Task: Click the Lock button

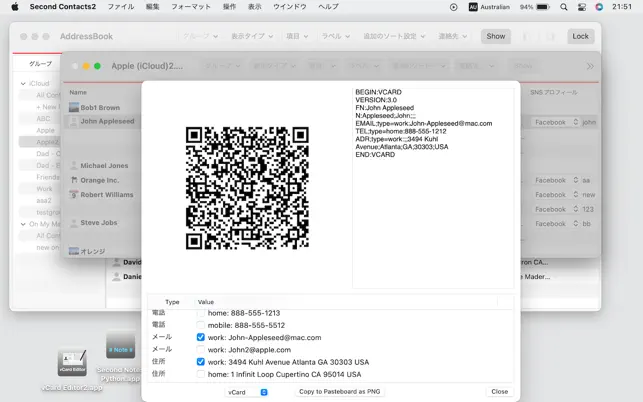Action: [580, 36]
